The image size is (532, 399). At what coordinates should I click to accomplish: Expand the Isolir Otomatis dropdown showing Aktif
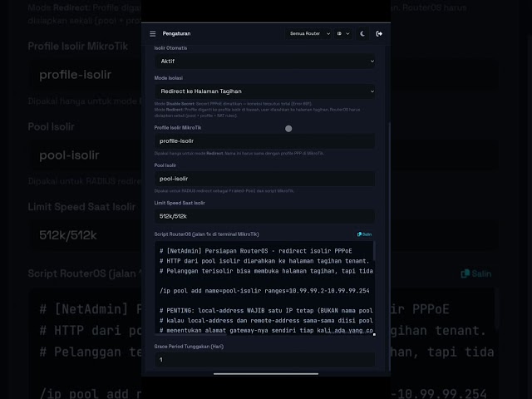[x=264, y=62]
